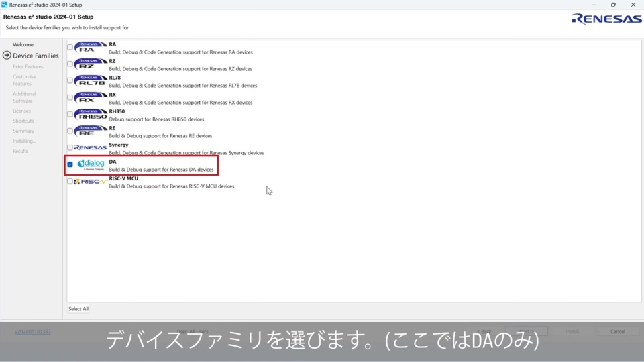Click the Dialog company logo
The width and height of the screenshot is (644, 362).
91,164
